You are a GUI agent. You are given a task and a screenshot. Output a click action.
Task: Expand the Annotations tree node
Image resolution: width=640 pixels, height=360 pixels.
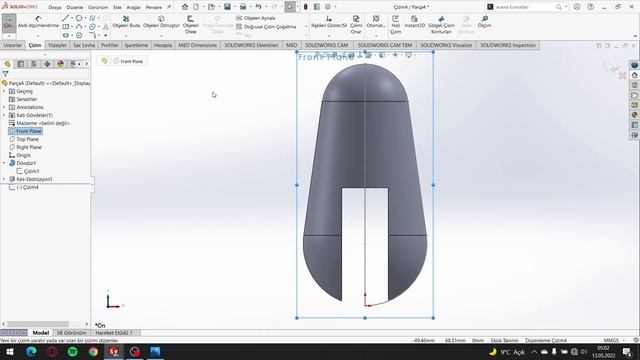coord(4,107)
